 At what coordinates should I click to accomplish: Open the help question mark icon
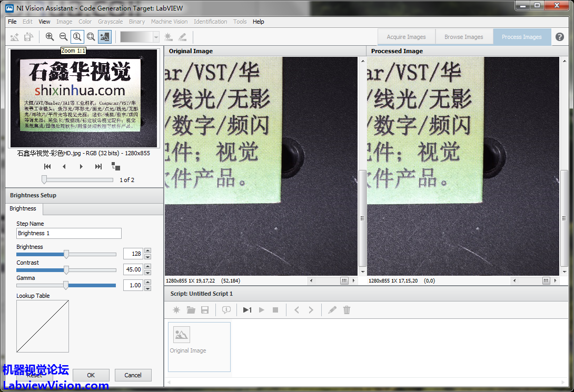pyautogui.click(x=559, y=37)
